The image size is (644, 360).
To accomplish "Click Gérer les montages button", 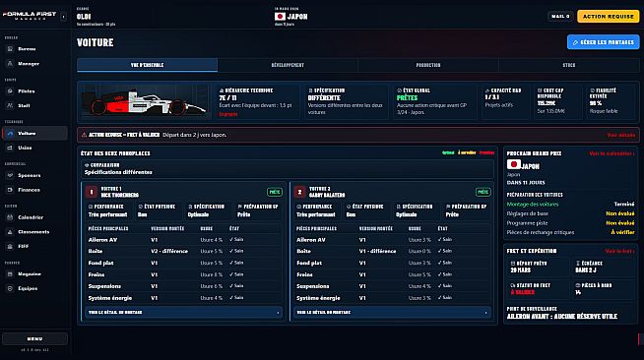I will pos(603,42).
